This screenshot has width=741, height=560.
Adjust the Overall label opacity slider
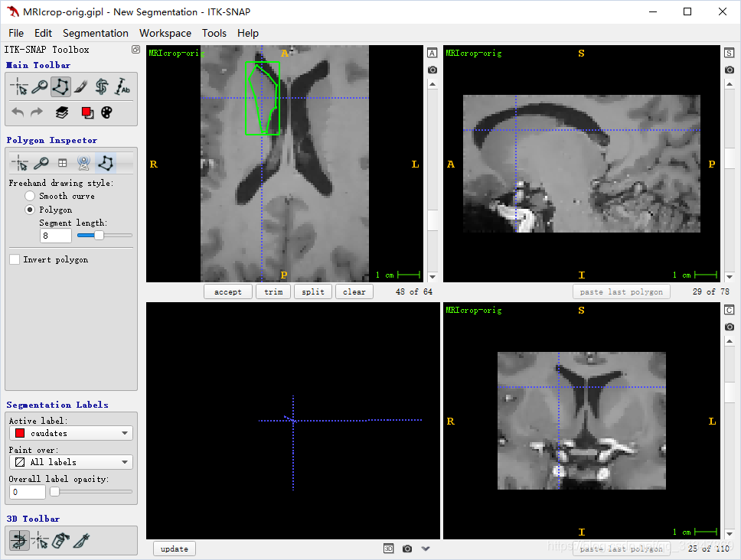coord(55,492)
